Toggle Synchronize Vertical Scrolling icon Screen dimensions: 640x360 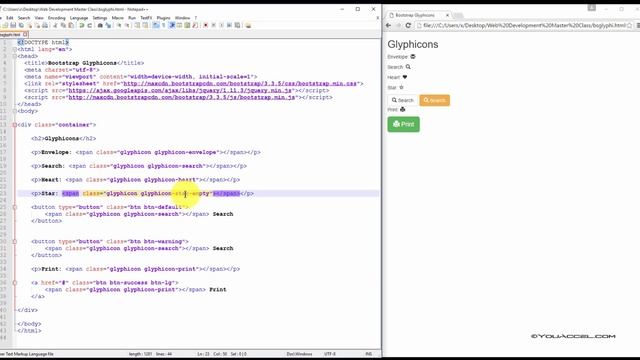click(x=136, y=25)
